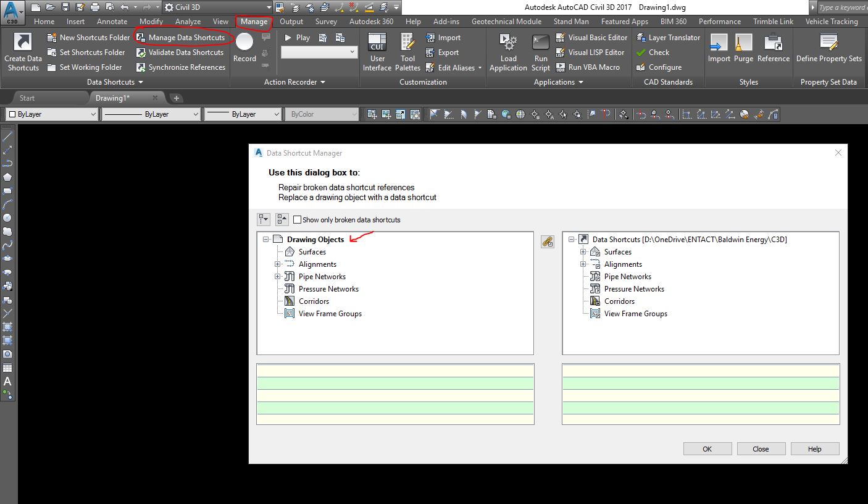Click the new drawing plus tab
This screenshot has height=504, width=868.
(177, 98)
